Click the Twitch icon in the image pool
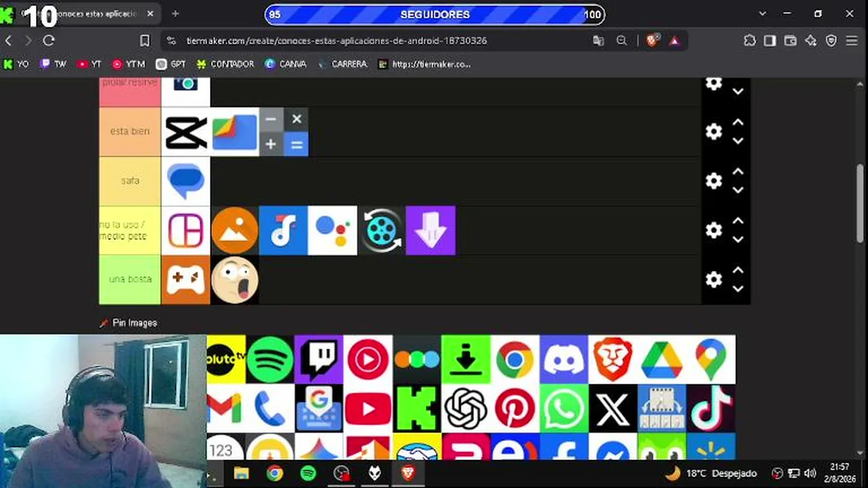The width and height of the screenshot is (868, 488). (x=319, y=359)
